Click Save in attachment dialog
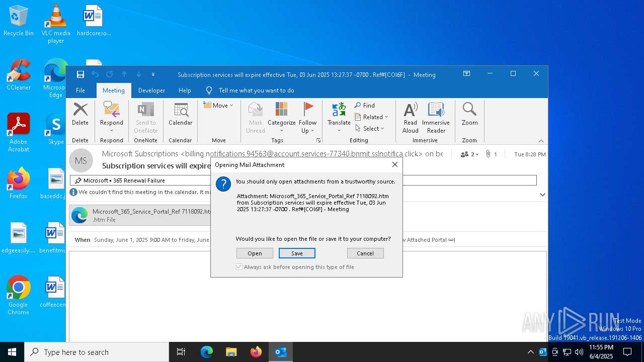Viewport: 644px width, 362px height. 297,253
